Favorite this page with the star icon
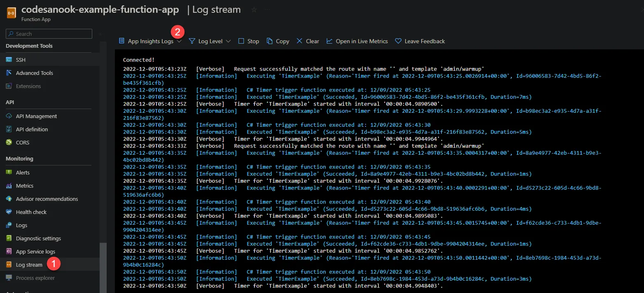 point(254,10)
